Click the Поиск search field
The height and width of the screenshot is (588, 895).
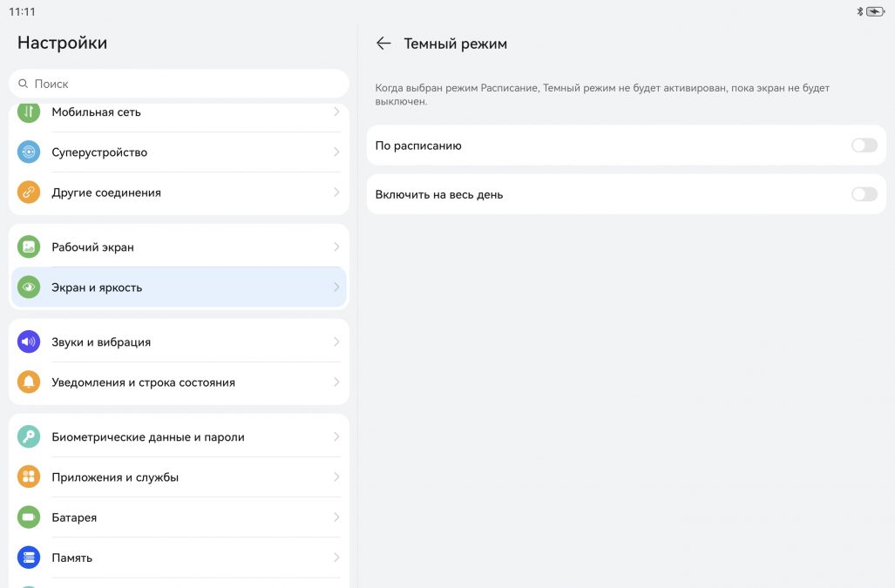tap(179, 84)
